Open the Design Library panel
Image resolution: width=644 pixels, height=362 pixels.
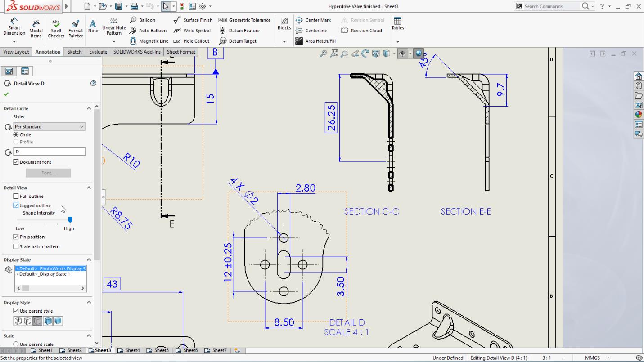tap(639, 95)
